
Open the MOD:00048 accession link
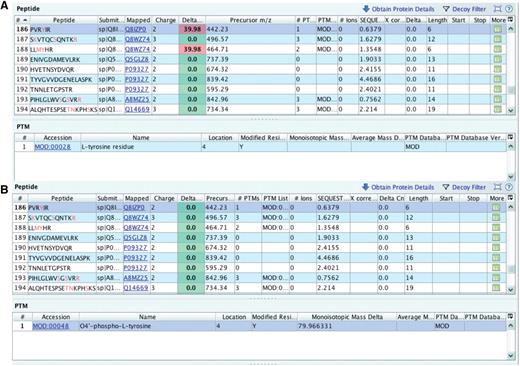pos(51,326)
